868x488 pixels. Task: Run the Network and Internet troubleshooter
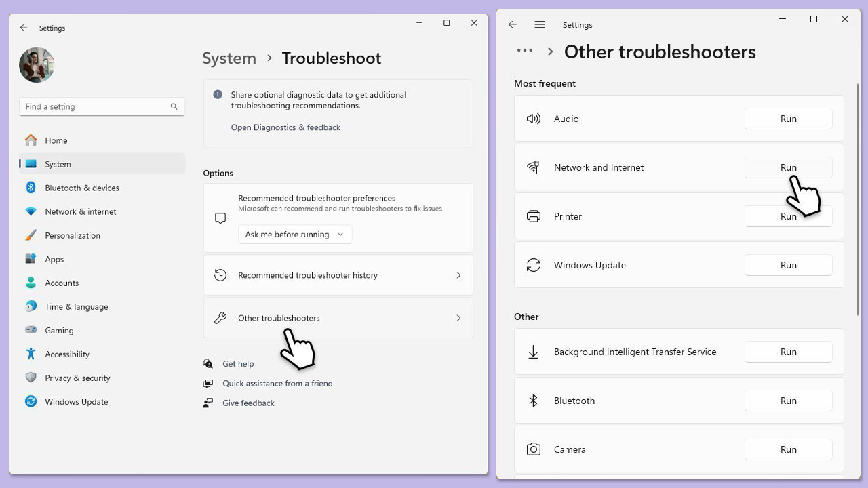788,167
